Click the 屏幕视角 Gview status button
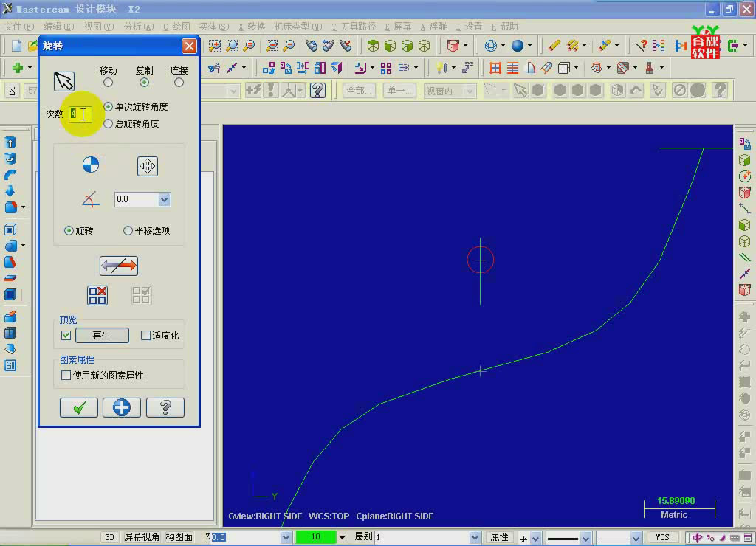This screenshot has height=546, width=756. click(x=142, y=537)
